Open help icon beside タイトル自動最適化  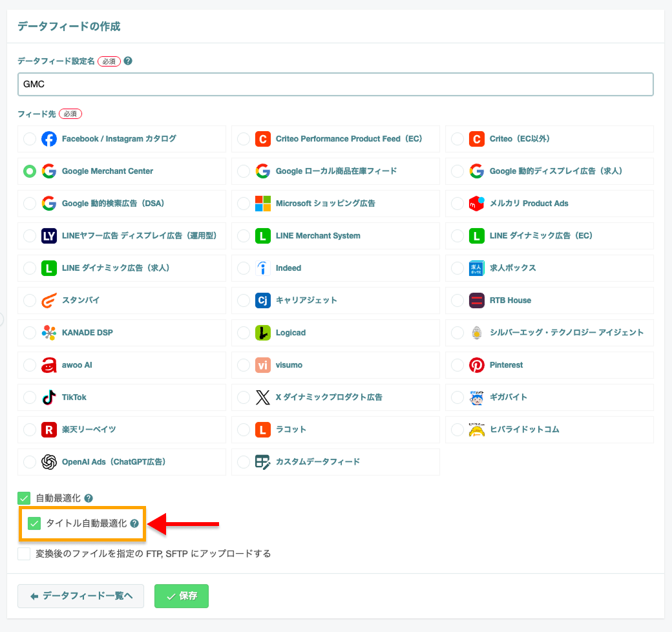point(134,523)
